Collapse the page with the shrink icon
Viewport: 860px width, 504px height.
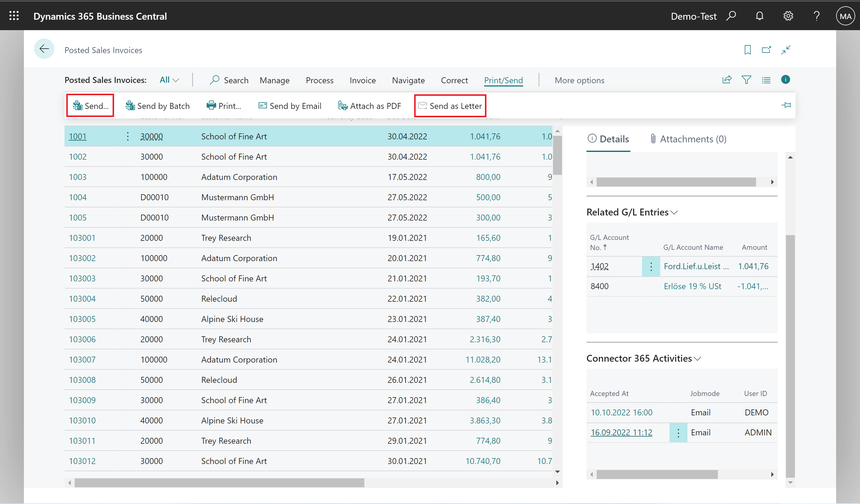pos(786,50)
